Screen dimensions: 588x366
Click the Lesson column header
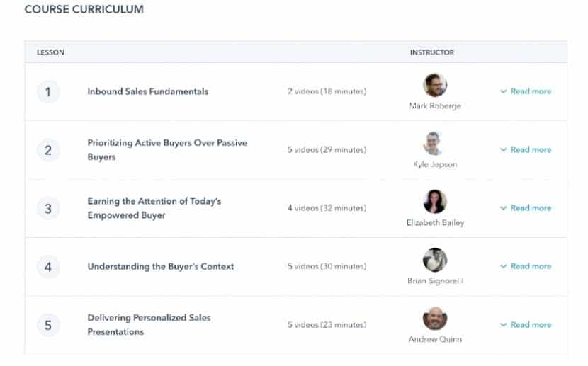(x=50, y=52)
